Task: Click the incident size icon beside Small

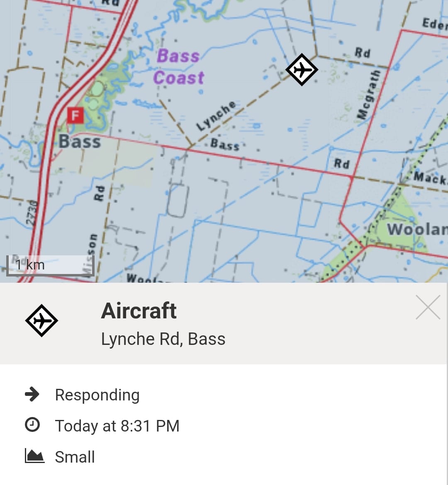Action: coord(33,456)
